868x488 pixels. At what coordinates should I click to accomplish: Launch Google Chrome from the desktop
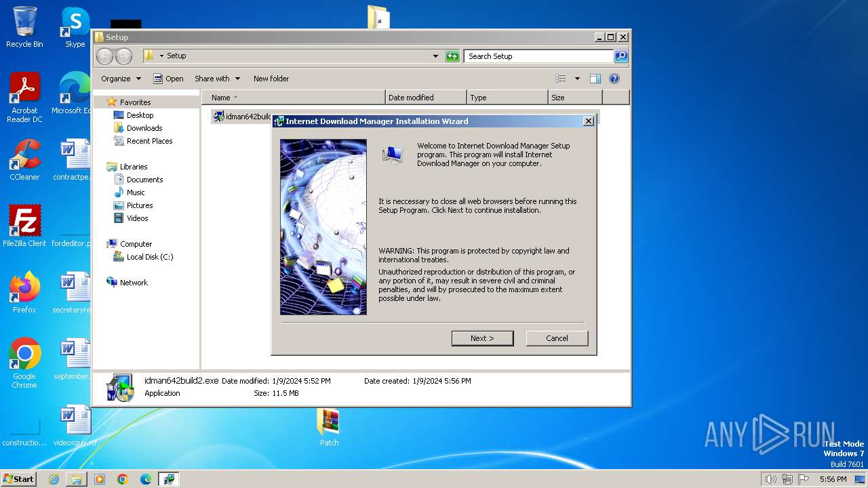tap(24, 363)
